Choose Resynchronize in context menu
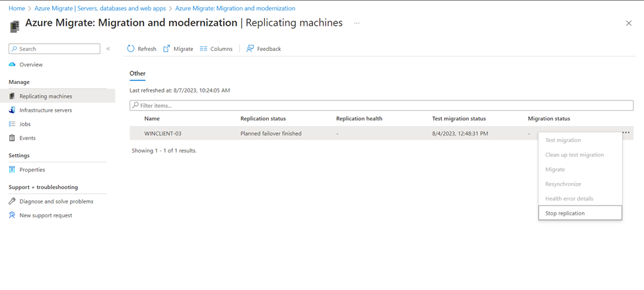Viewport: 644px width, 290px height. [580, 184]
